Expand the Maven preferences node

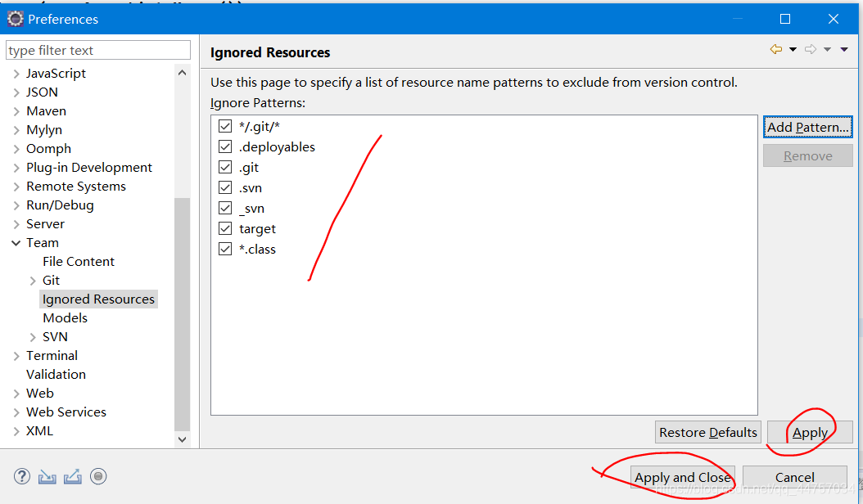pyautogui.click(x=16, y=111)
